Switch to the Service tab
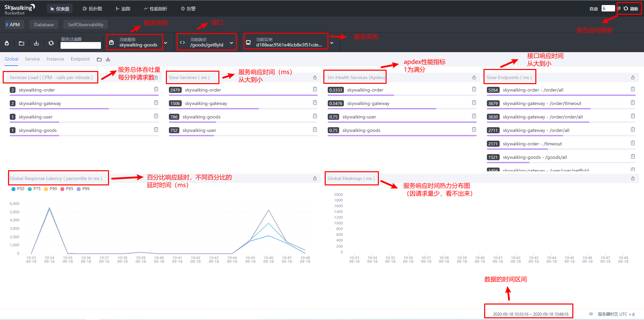644x320 pixels. click(32, 59)
